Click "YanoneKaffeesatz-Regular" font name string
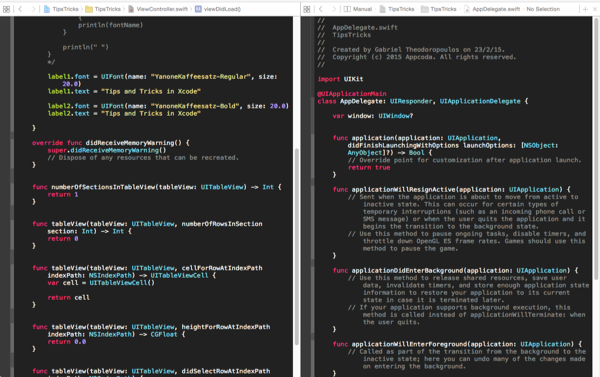 coord(201,77)
